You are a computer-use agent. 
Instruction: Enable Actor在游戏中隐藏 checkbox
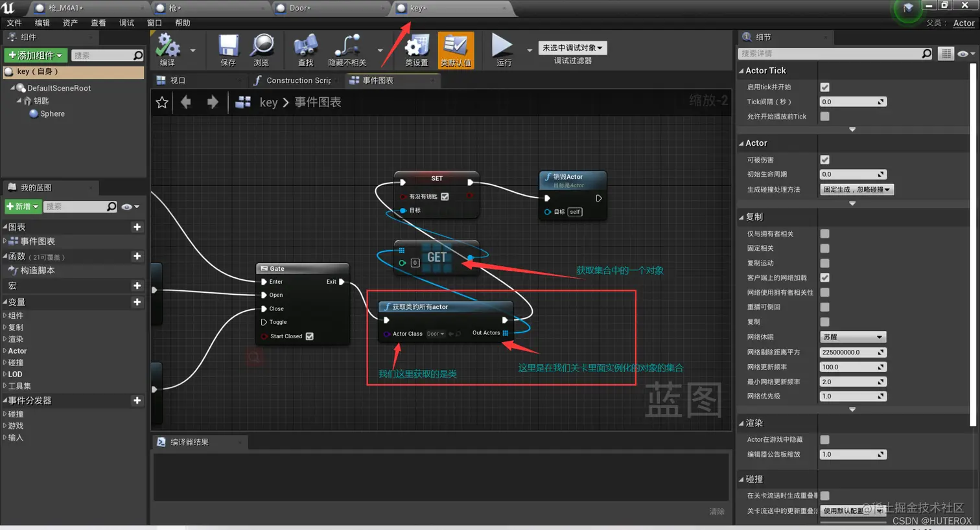tap(824, 439)
